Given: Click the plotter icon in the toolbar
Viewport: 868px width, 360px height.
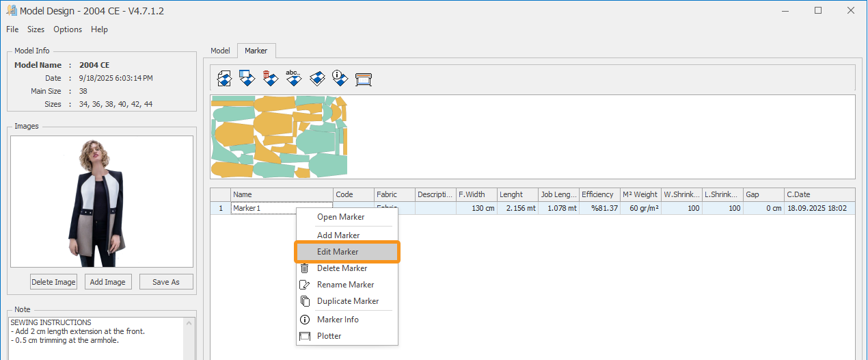Looking at the screenshot, I should pyautogui.click(x=363, y=79).
